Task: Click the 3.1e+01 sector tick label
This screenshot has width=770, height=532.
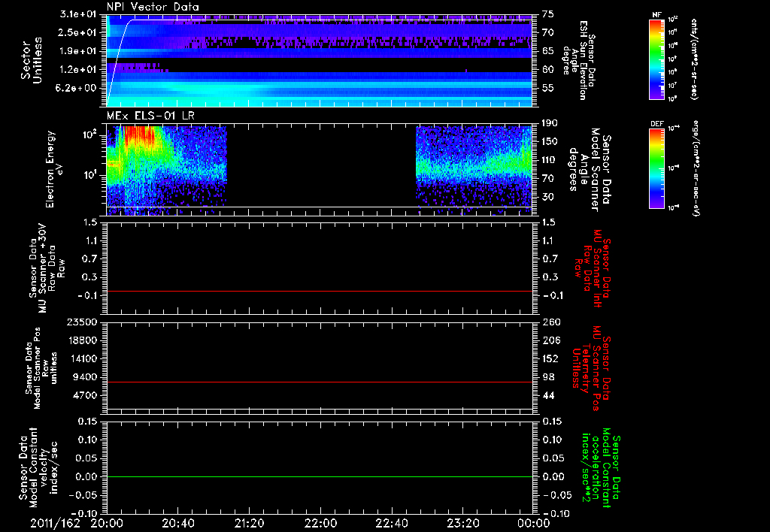Action: (80, 14)
